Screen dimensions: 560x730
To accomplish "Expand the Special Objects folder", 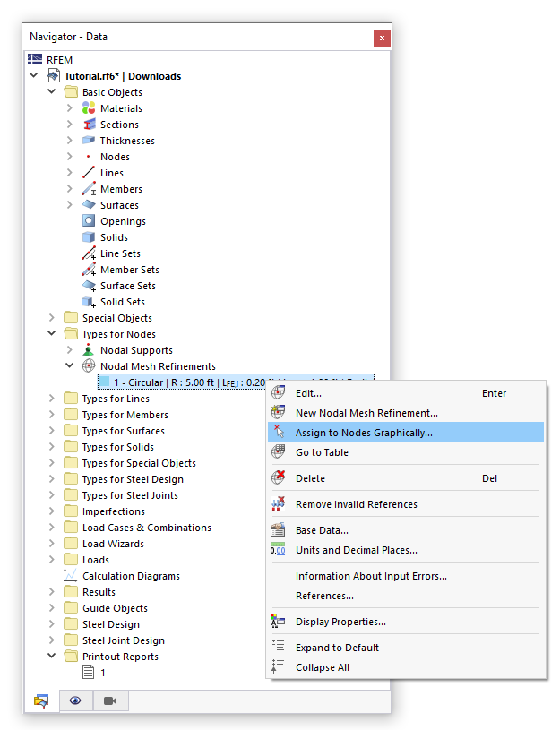I will click(52, 317).
